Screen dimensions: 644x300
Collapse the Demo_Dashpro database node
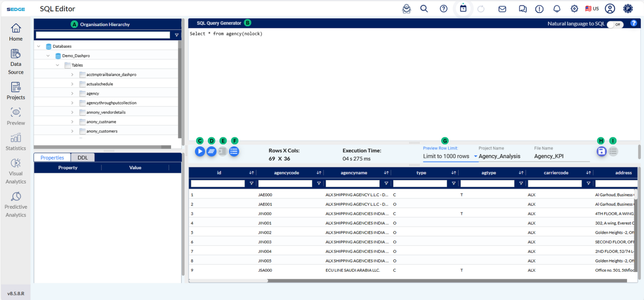[x=48, y=55]
